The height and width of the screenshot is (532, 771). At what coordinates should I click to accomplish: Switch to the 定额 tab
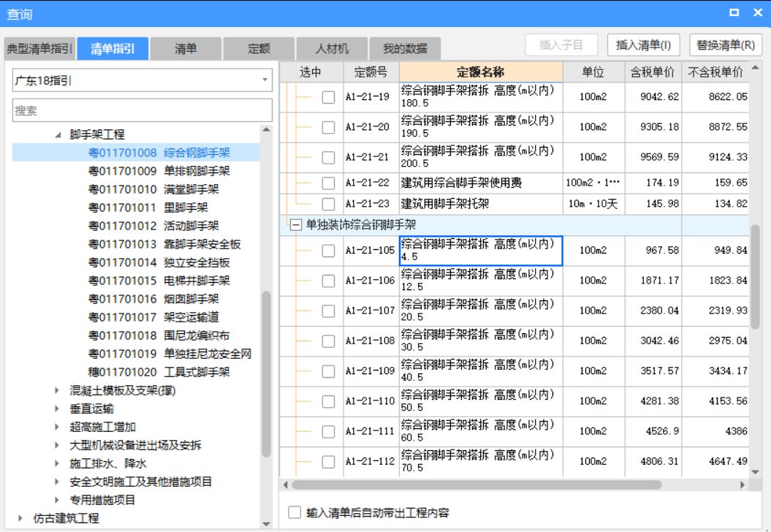[257, 47]
